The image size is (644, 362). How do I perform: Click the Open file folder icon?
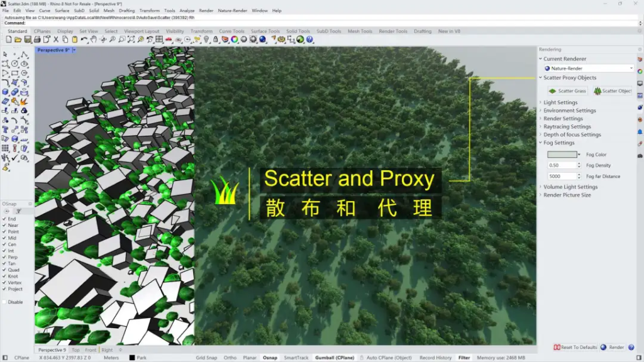(18, 40)
